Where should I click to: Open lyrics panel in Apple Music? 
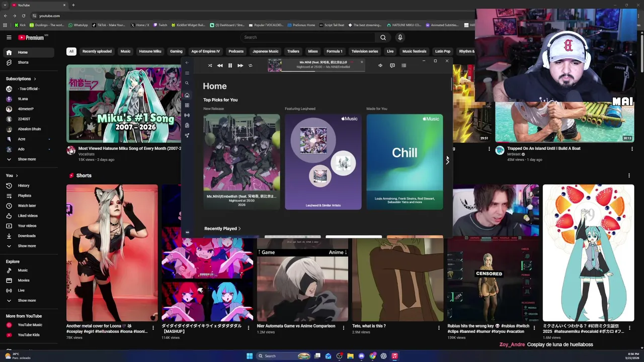[x=392, y=65]
